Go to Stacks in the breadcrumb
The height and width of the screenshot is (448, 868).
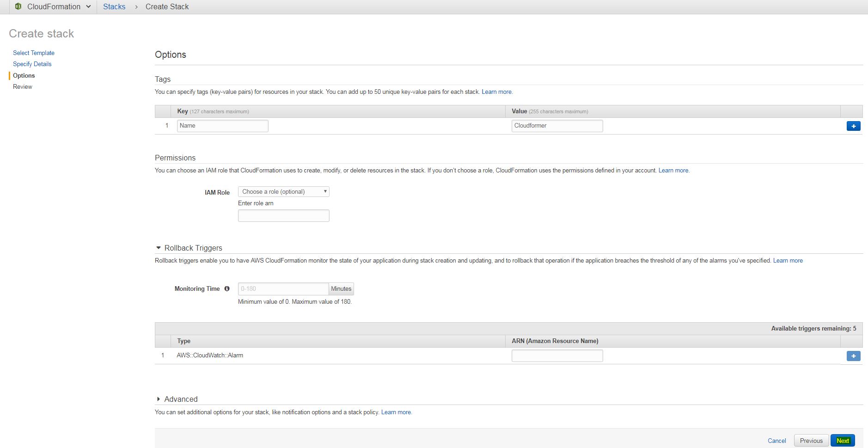114,6
